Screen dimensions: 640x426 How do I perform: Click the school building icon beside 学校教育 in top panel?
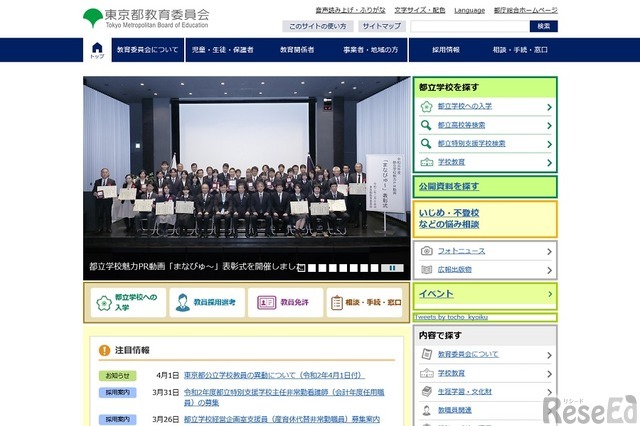tap(427, 162)
